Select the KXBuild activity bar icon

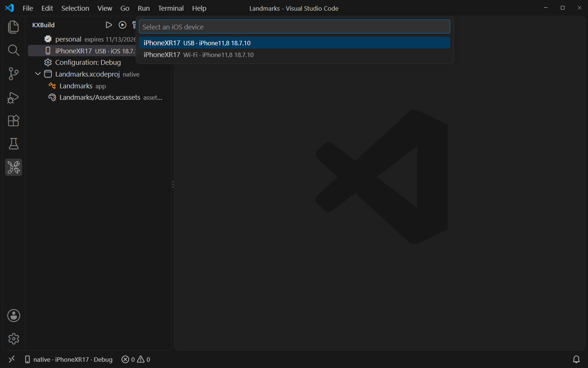pos(14,167)
